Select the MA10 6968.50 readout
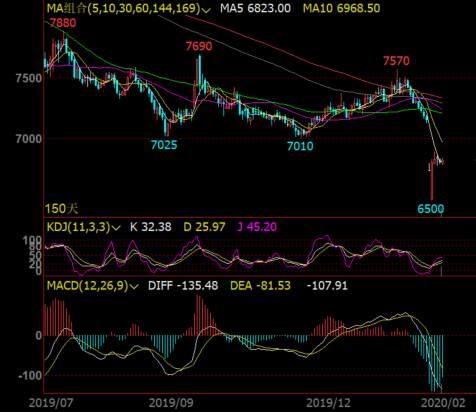Viewport: 476px width, 412px height. (342, 8)
